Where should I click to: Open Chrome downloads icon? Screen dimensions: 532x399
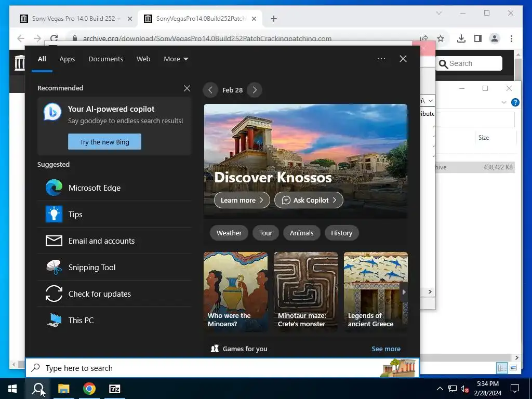[461, 38]
